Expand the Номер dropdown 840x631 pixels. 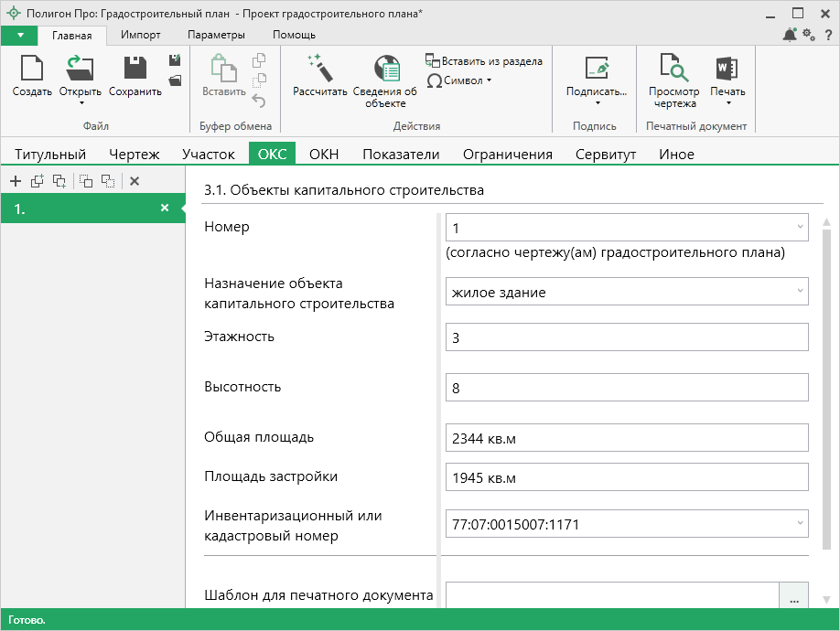click(x=800, y=227)
